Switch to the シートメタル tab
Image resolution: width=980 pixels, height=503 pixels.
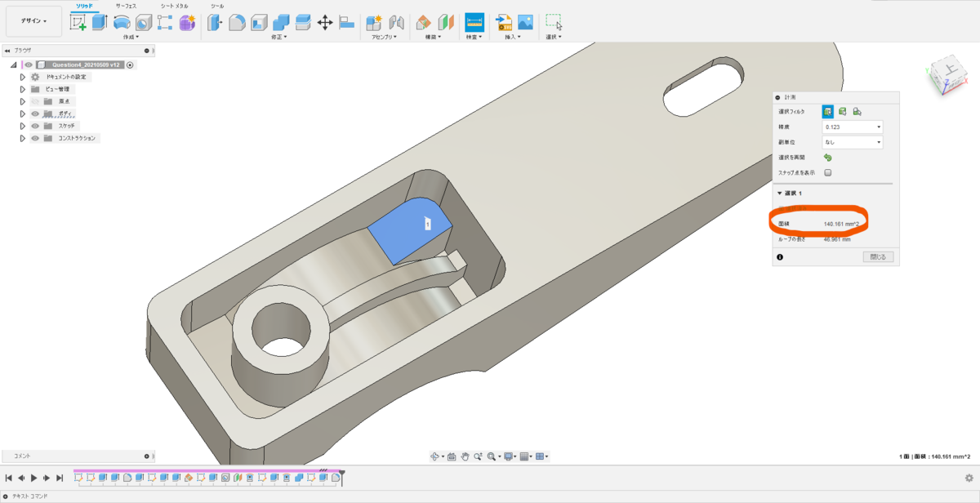[x=174, y=6]
